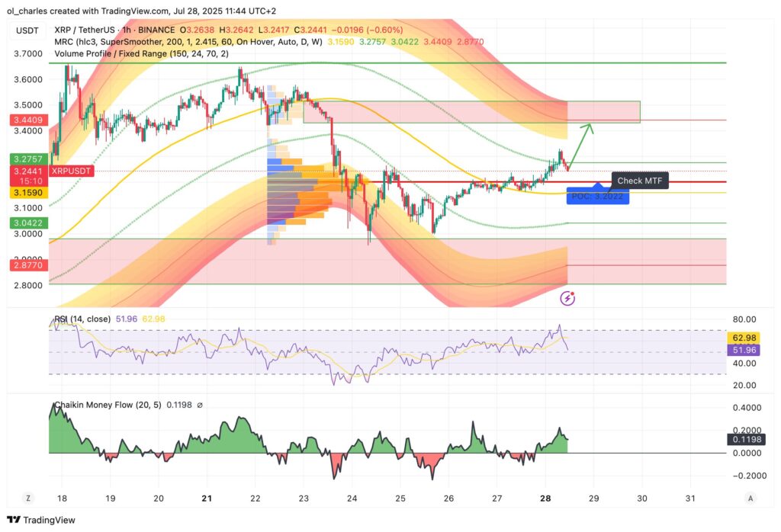The width and height of the screenshot is (781, 532).
Task: Click the date 28 on the time axis
Action: tap(546, 497)
